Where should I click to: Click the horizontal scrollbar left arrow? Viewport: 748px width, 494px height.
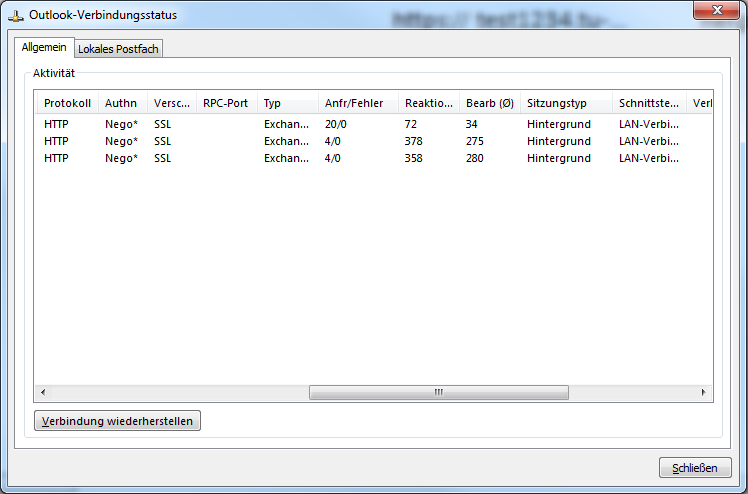tap(43, 392)
